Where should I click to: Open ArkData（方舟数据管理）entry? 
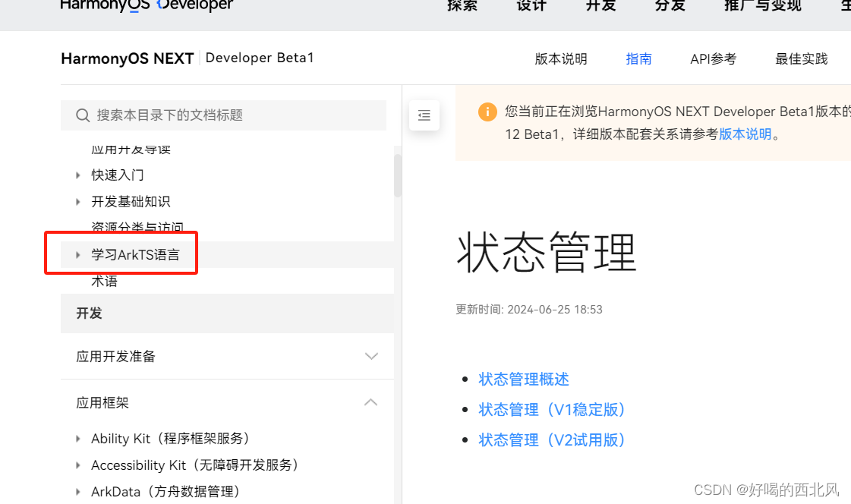(166, 492)
